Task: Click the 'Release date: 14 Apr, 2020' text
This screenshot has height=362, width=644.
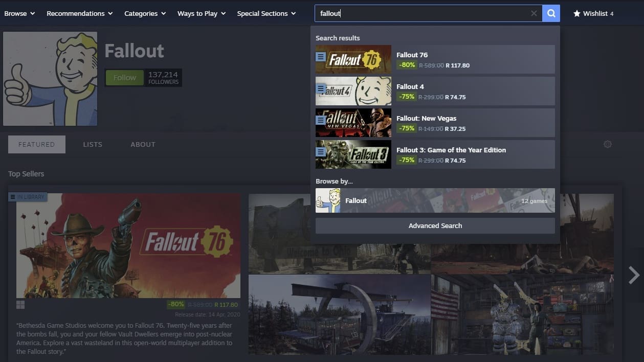Action: click(x=207, y=315)
